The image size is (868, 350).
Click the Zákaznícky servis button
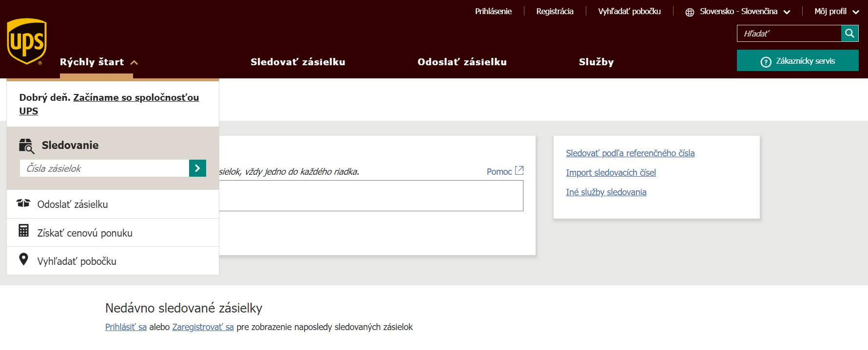point(797,60)
